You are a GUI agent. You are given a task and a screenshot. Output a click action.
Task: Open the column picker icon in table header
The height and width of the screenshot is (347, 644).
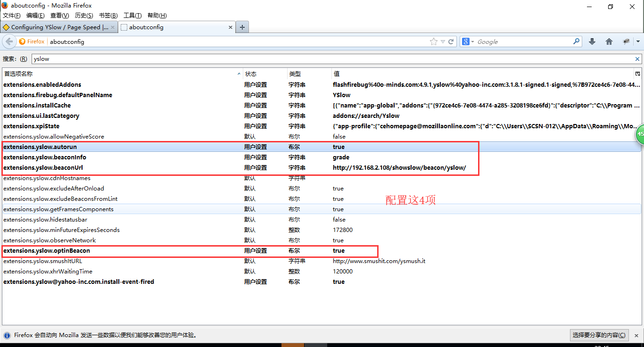[x=637, y=74]
